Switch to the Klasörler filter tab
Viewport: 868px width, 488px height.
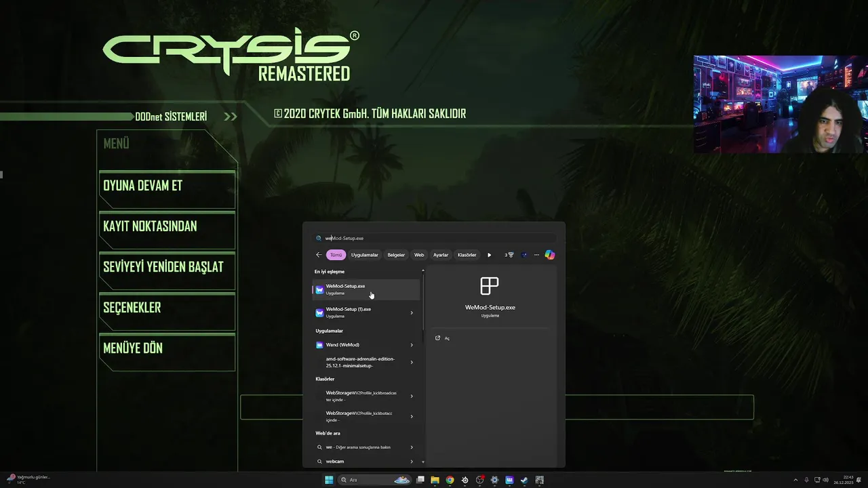467,255
